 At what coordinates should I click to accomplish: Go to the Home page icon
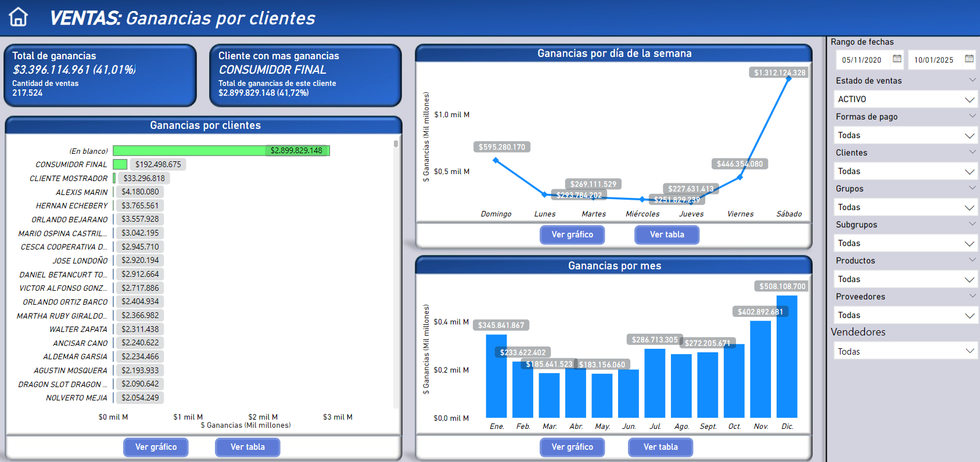19,17
